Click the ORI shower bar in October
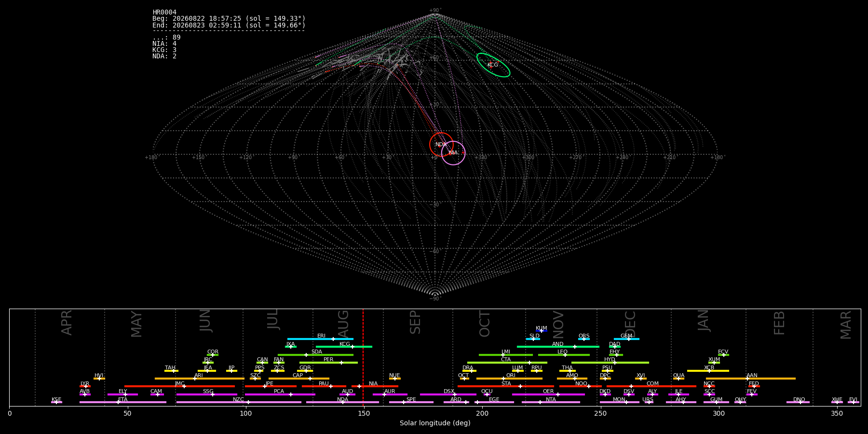 [509, 379]
